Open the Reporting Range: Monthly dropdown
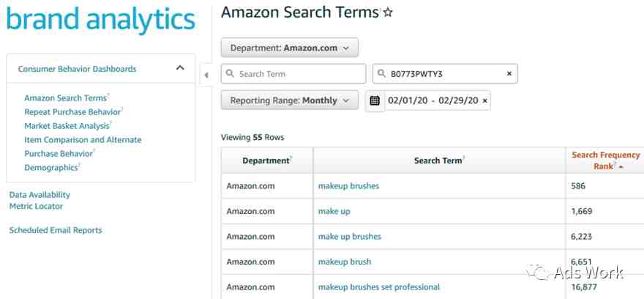 (290, 100)
